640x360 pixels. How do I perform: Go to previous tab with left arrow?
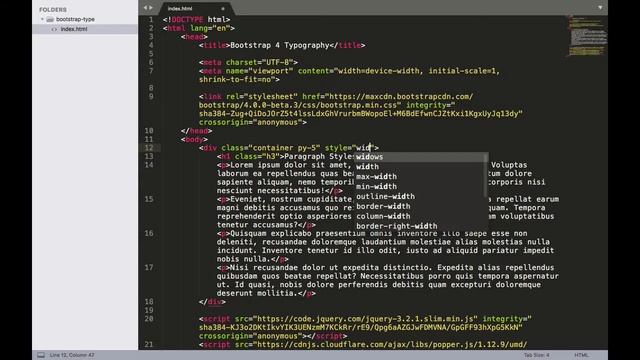(145, 8)
